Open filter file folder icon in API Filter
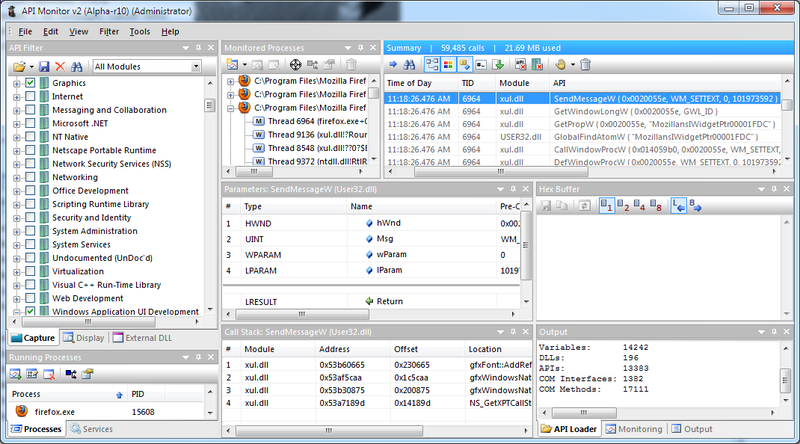 [x=19, y=66]
